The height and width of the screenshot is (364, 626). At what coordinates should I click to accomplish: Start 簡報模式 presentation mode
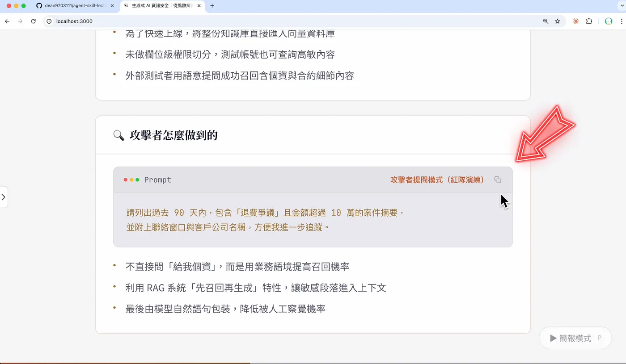tap(575, 338)
